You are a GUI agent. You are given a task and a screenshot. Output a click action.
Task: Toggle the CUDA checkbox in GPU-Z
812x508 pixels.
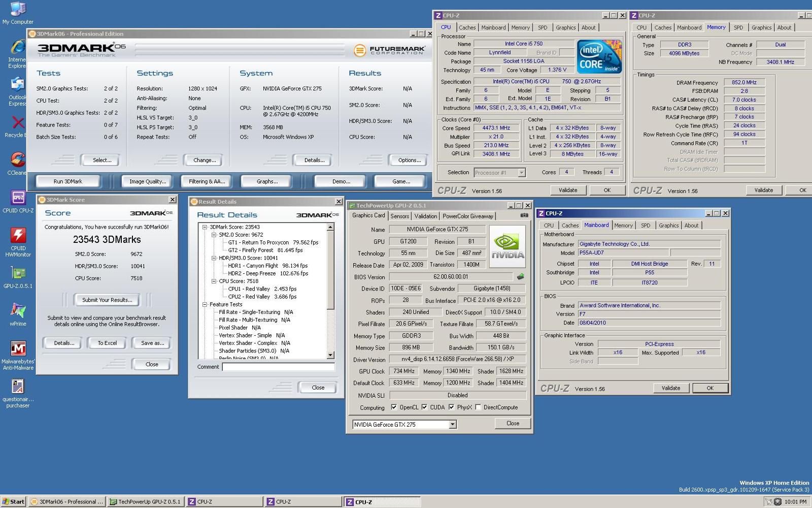tap(424, 407)
